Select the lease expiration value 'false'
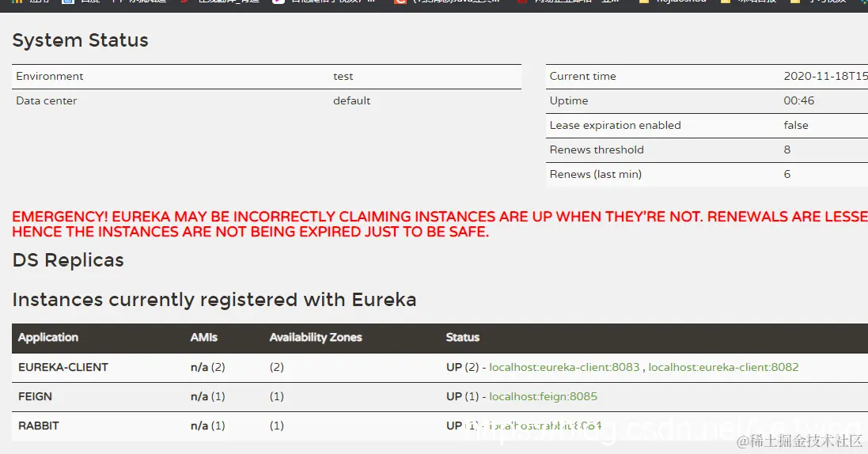Image resolution: width=868 pixels, height=454 pixels. [796, 125]
